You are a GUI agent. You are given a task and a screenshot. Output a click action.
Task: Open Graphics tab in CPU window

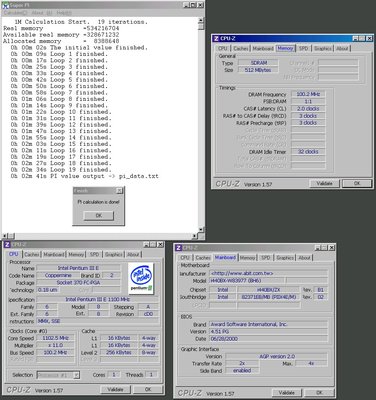[x=114, y=254]
